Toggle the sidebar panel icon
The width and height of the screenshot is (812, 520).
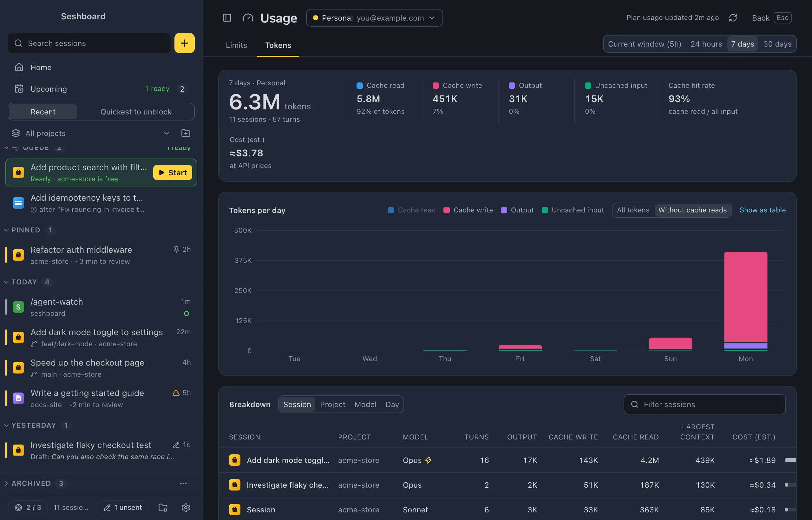click(x=227, y=17)
